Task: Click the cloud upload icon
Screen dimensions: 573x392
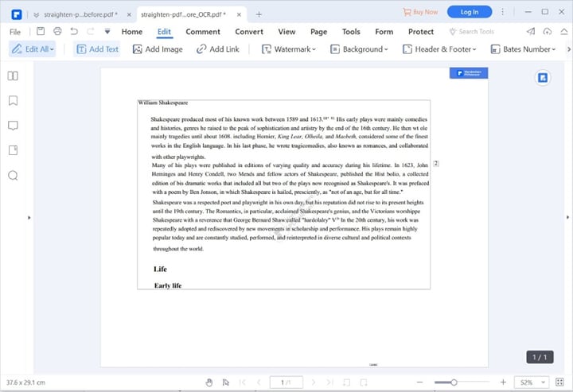Action: (x=547, y=31)
